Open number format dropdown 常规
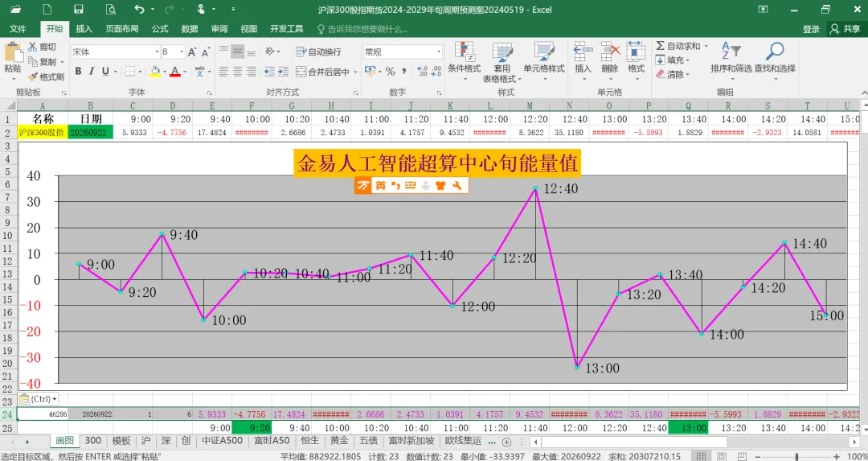This screenshot has width=868, height=461. tap(439, 52)
